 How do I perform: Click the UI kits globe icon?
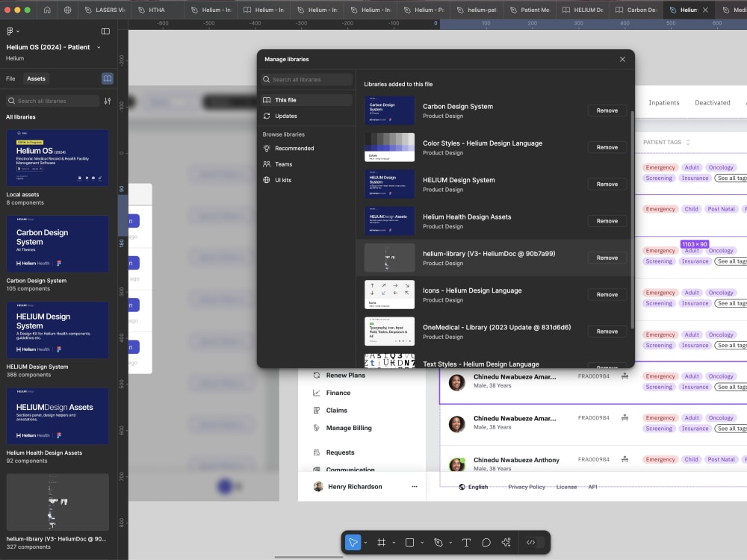point(267,180)
